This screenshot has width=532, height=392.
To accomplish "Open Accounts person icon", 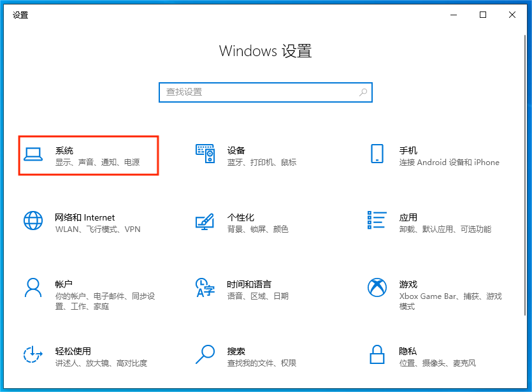I will click(x=33, y=288).
